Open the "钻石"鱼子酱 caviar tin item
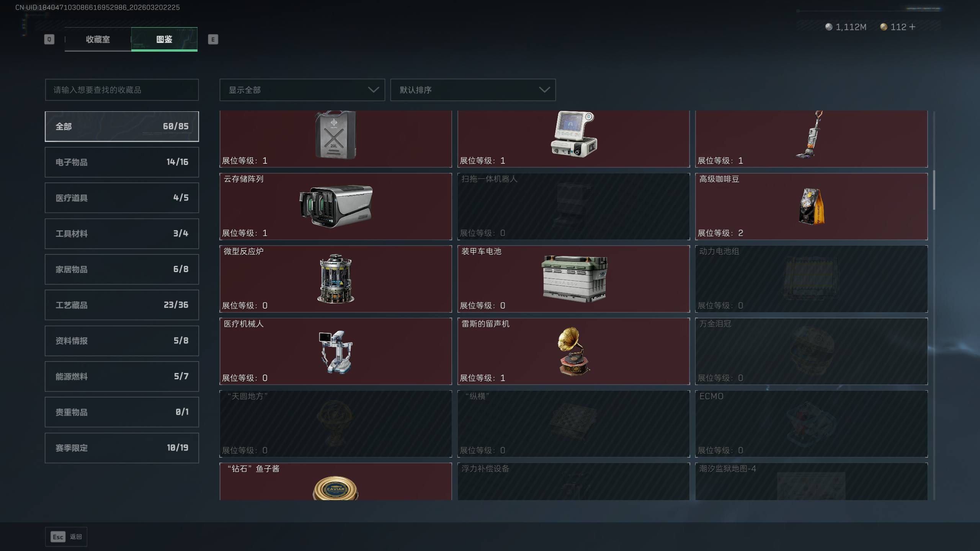Viewport: 980px width, 551px height. [x=335, y=481]
